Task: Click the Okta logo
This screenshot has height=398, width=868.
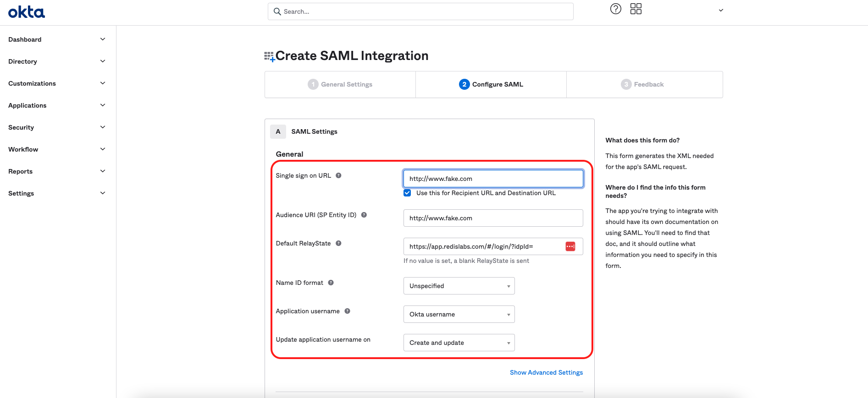Action: click(27, 12)
